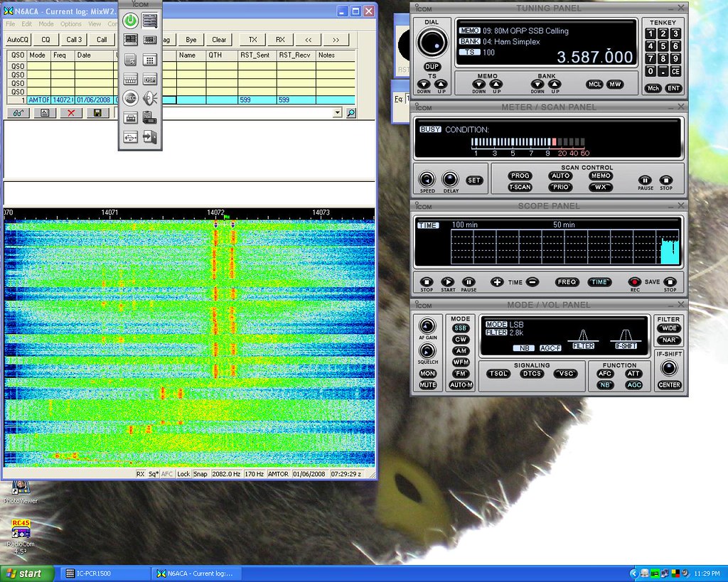This screenshot has width=728, height=582.
Task: Click the Bye macro button
Action: (x=191, y=40)
